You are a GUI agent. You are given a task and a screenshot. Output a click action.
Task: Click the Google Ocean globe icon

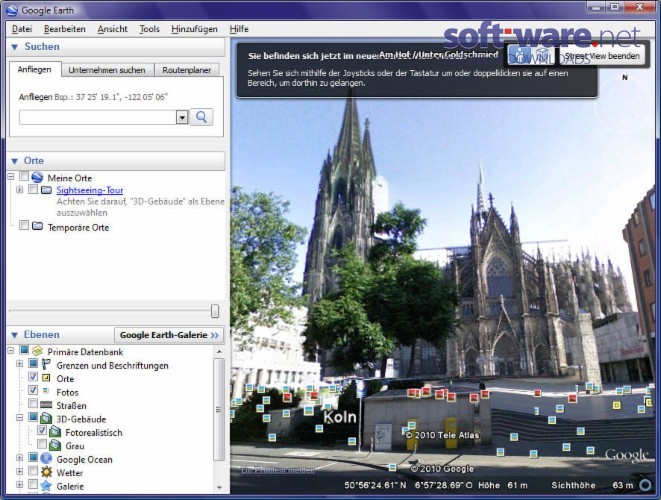click(46, 459)
